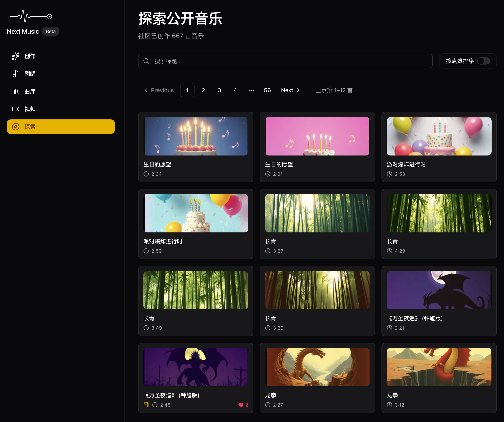Open the blue birthday cake thumbnail 2:34
504x422 pixels.
196,136
